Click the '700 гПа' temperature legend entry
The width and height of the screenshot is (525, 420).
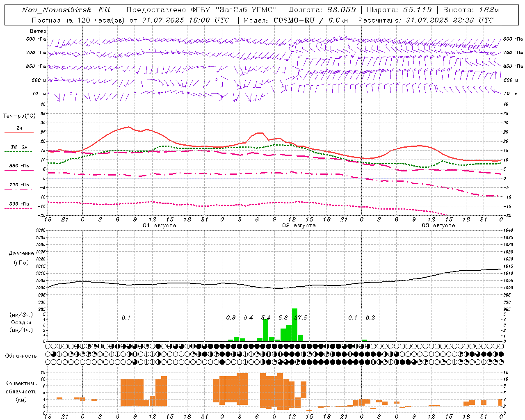click(19, 185)
